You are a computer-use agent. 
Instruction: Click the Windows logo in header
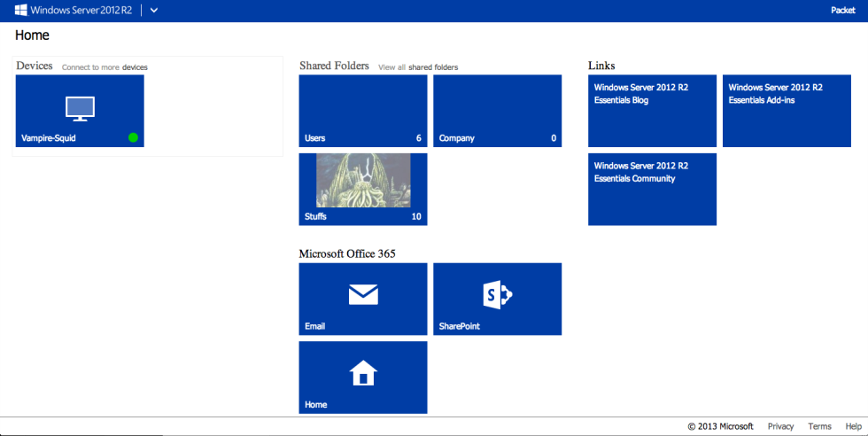tap(21, 10)
